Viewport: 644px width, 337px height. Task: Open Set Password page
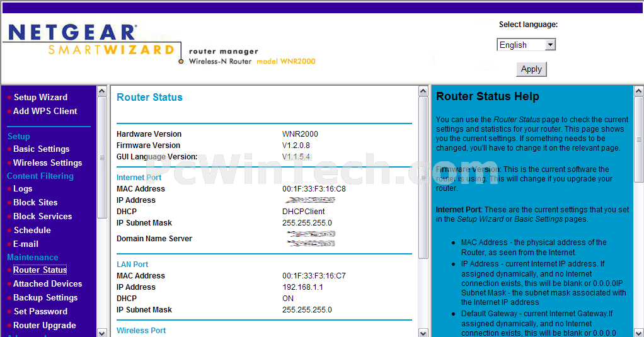[x=41, y=312]
